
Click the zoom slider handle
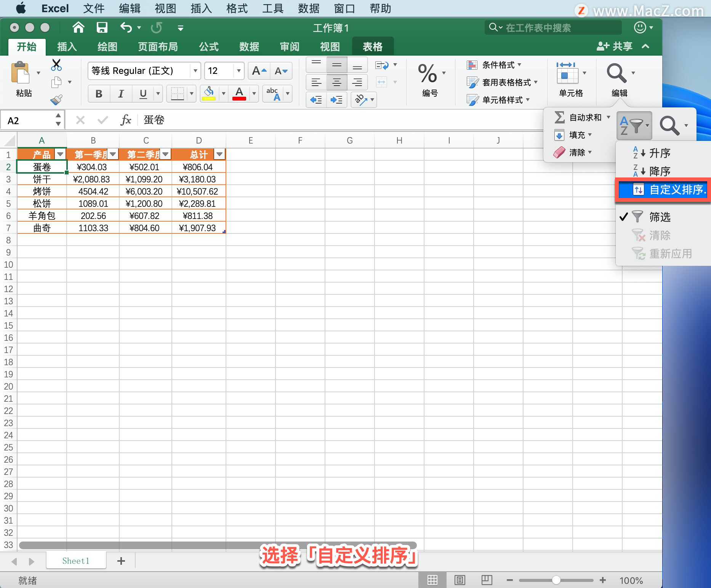(x=556, y=580)
